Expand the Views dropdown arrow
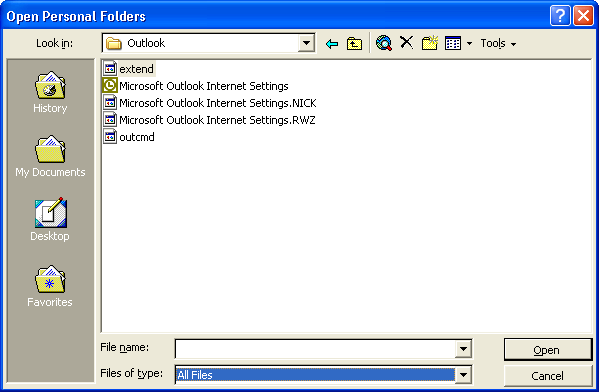Image resolution: width=599 pixels, height=392 pixels. (x=469, y=44)
